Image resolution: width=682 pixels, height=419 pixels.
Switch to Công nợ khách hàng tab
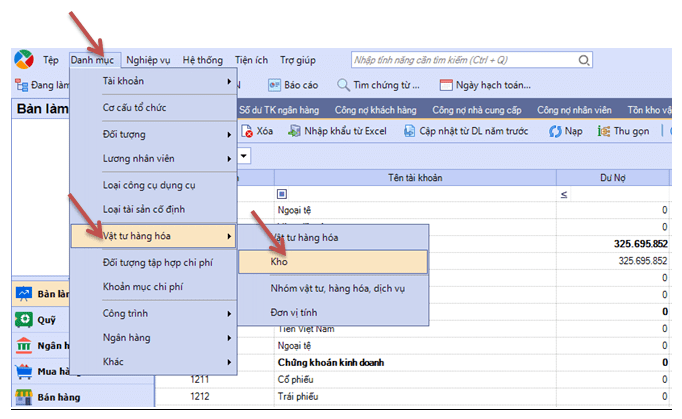point(376,109)
